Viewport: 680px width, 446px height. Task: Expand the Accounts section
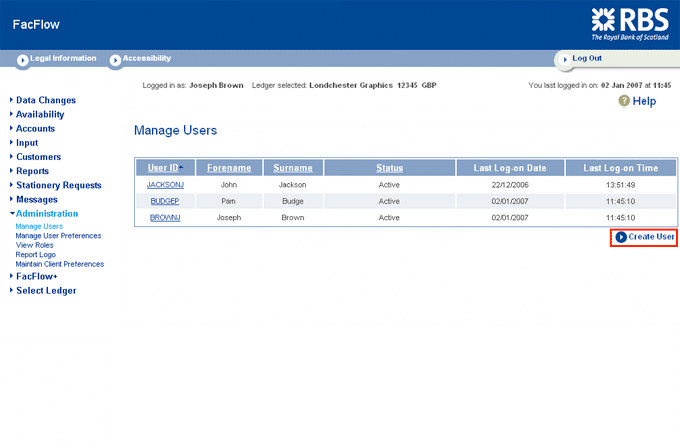(35, 128)
